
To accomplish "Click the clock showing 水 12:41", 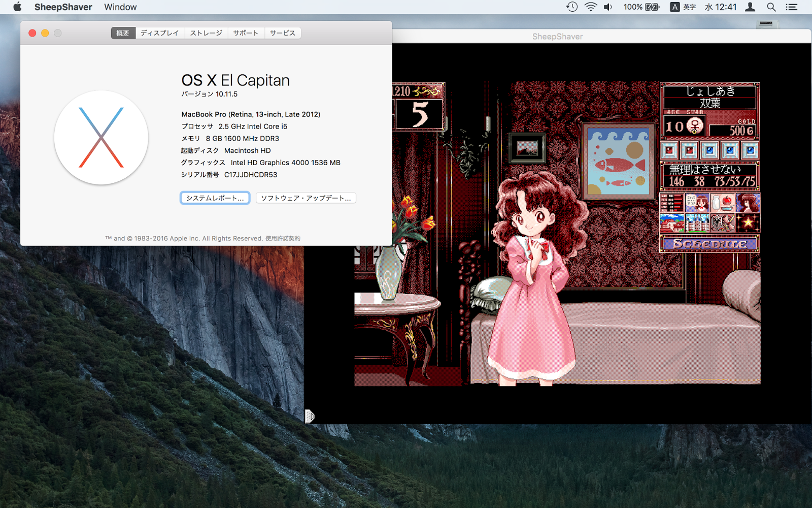I will pyautogui.click(x=721, y=7).
